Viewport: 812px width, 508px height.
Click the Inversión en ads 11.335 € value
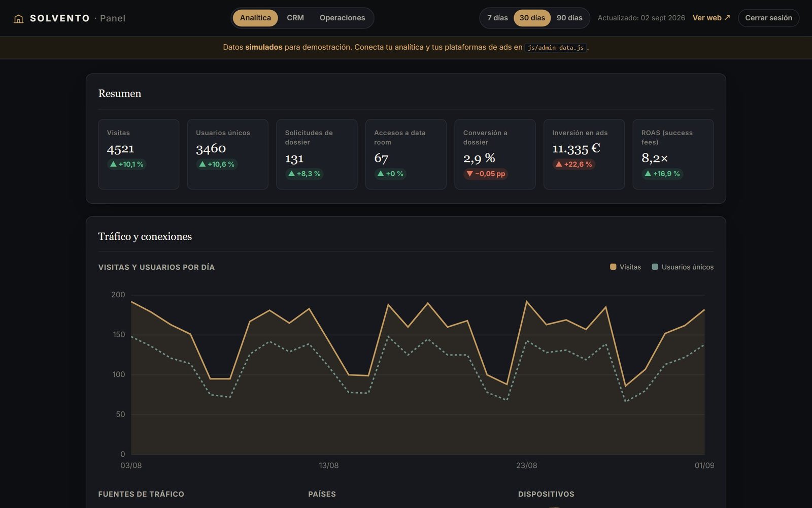click(576, 148)
